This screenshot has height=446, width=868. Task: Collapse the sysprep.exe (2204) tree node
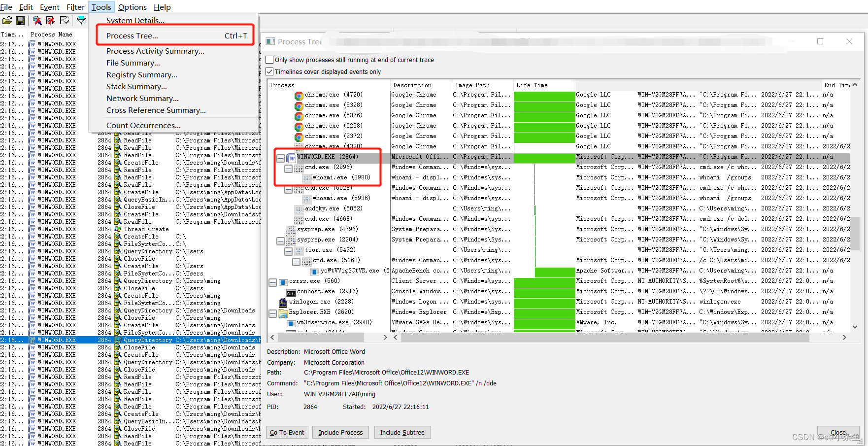pos(280,241)
